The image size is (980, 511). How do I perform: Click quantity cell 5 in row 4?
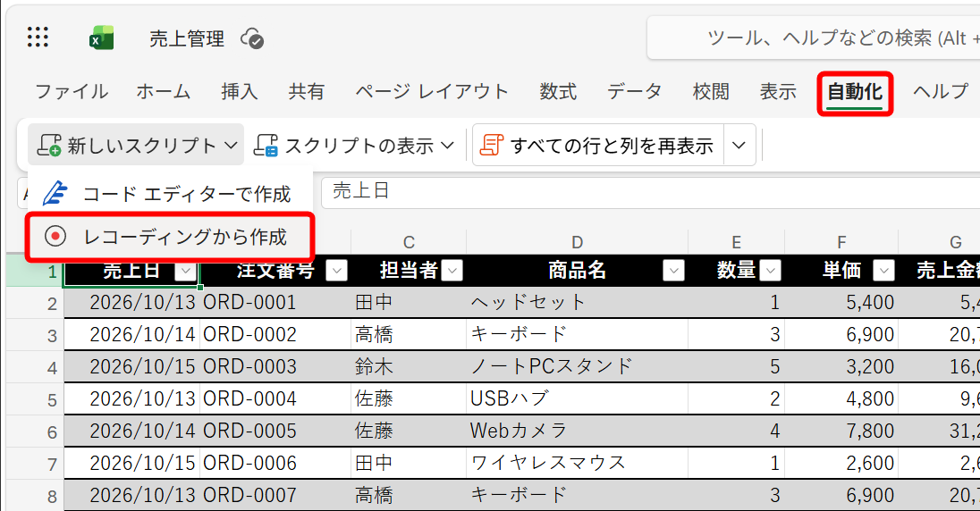point(736,366)
